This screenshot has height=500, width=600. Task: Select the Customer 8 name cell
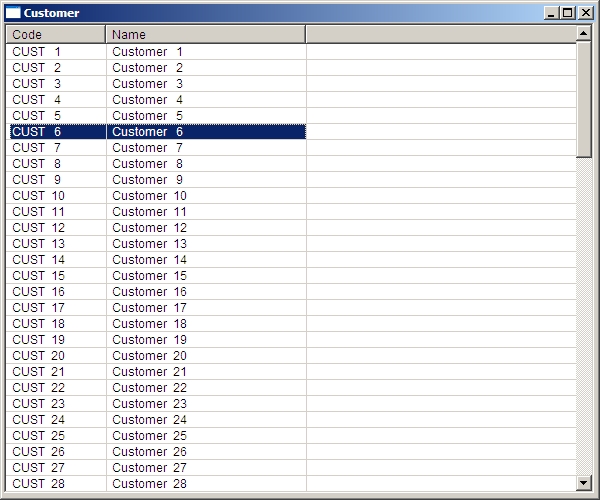click(x=206, y=164)
